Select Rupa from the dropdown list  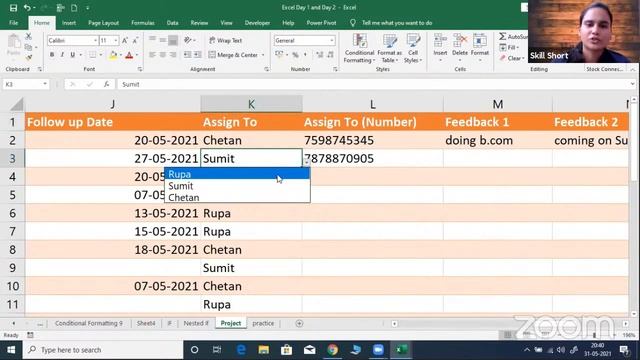click(x=237, y=174)
